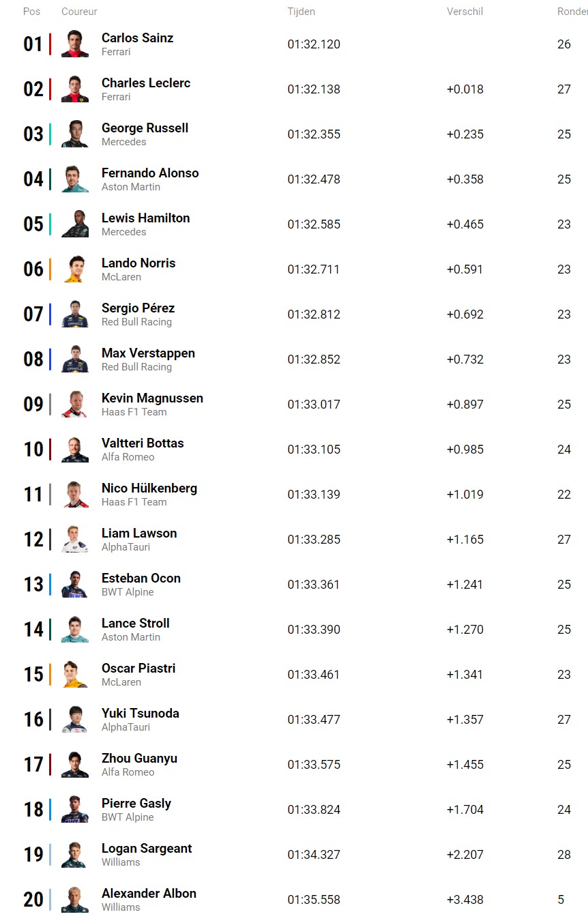Open Liam Lawson's name link

tap(139, 533)
